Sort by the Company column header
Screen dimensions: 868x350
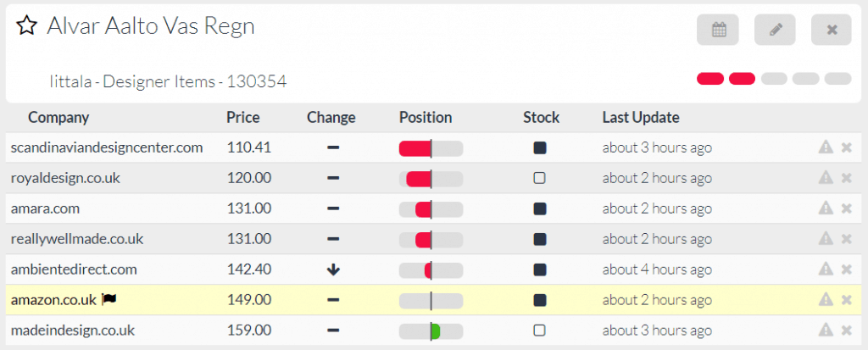(58, 118)
